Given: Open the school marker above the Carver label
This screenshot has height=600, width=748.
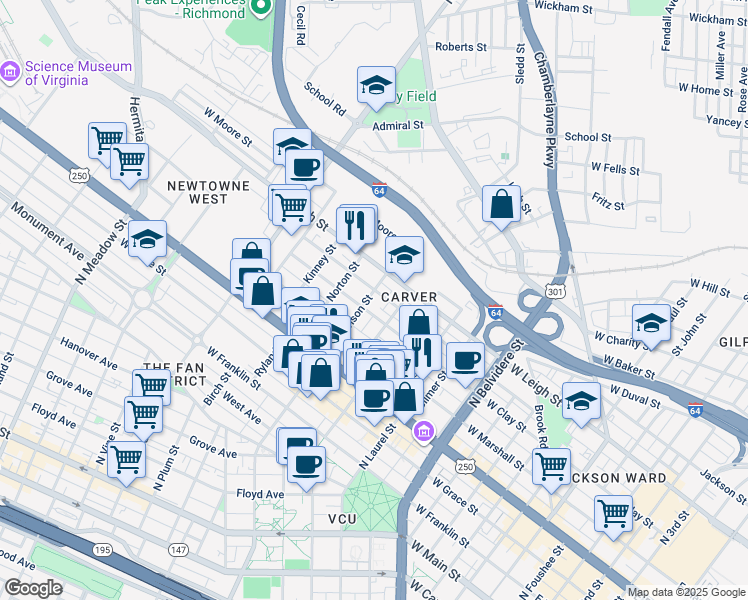Looking at the screenshot, I should 404,257.
